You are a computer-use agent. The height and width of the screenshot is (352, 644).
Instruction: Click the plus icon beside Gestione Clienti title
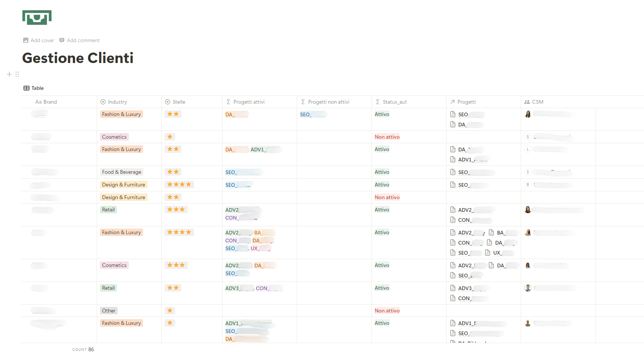point(9,74)
